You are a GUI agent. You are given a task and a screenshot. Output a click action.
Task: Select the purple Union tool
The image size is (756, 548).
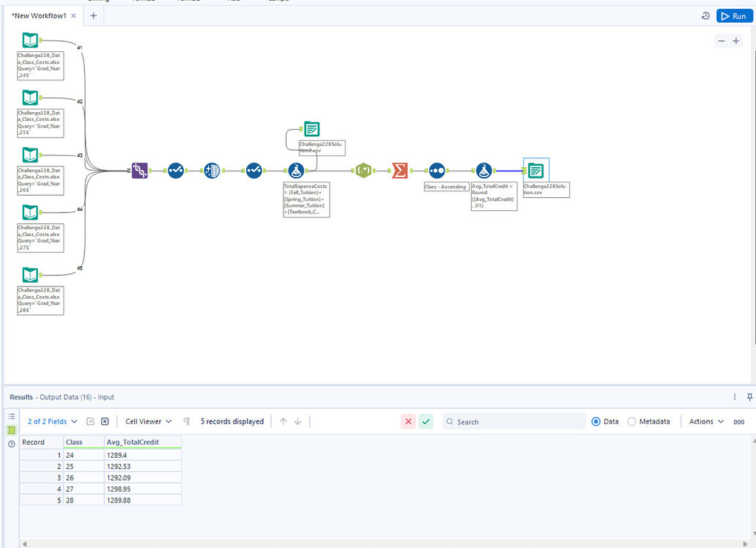[x=140, y=170]
